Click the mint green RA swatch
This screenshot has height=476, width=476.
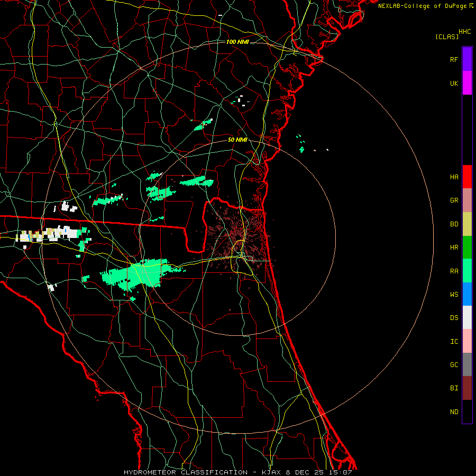pos(467,271)
